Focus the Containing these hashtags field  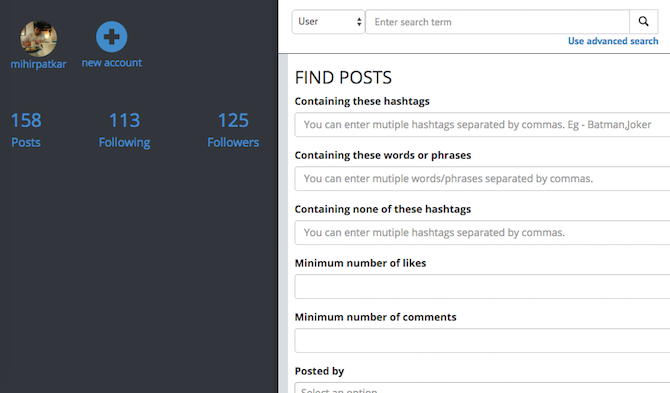482,125
